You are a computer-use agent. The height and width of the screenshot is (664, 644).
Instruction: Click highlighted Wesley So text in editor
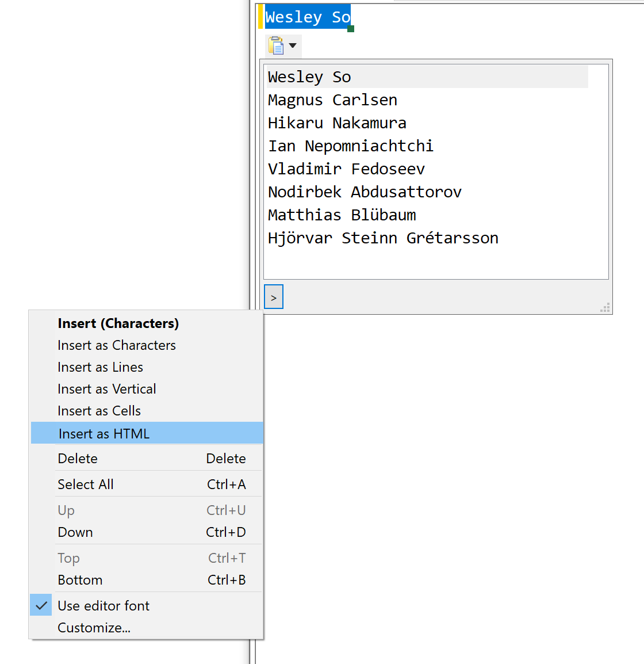pyautogui.click(x=308, y=17)
